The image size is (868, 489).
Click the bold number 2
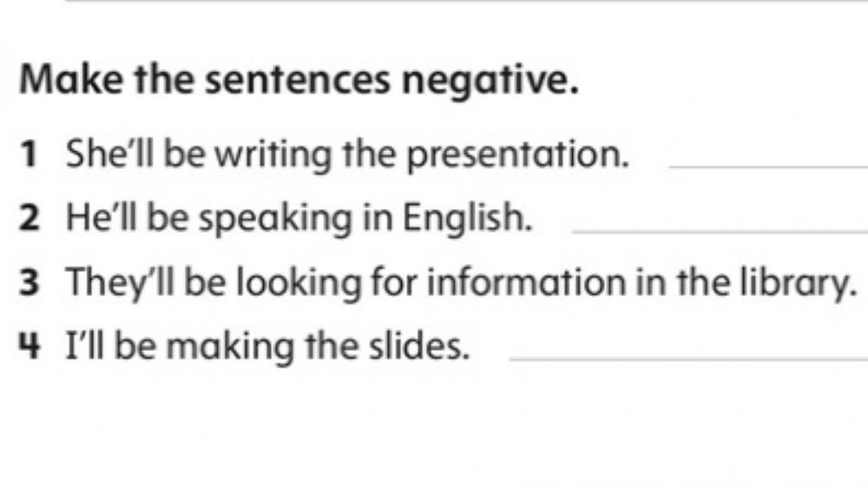tap(30, 220)
